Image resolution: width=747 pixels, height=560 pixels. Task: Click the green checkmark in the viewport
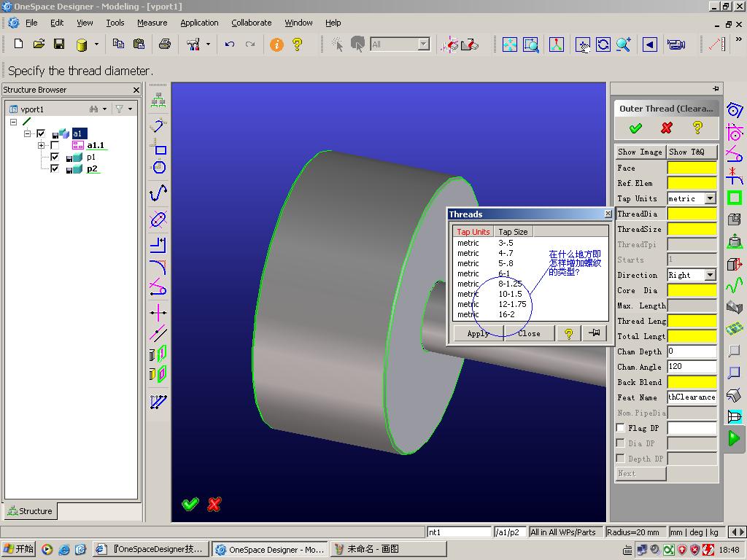tap(190, 505)
